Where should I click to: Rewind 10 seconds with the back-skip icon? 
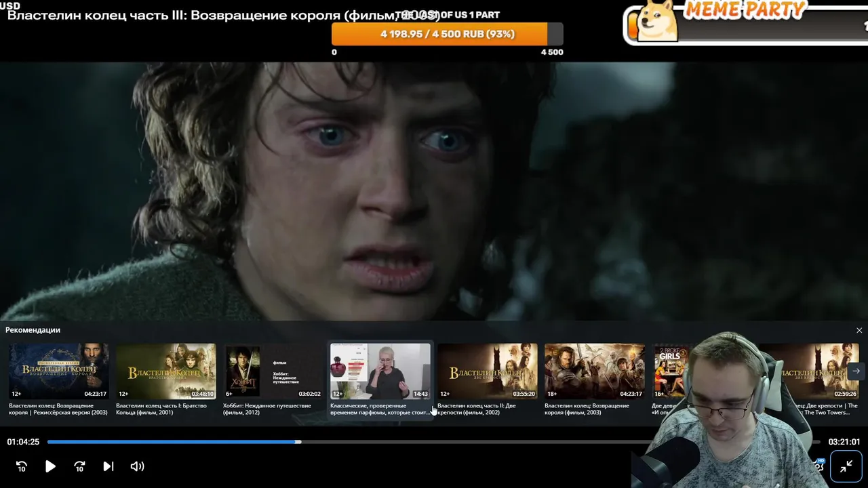point(22,466)
